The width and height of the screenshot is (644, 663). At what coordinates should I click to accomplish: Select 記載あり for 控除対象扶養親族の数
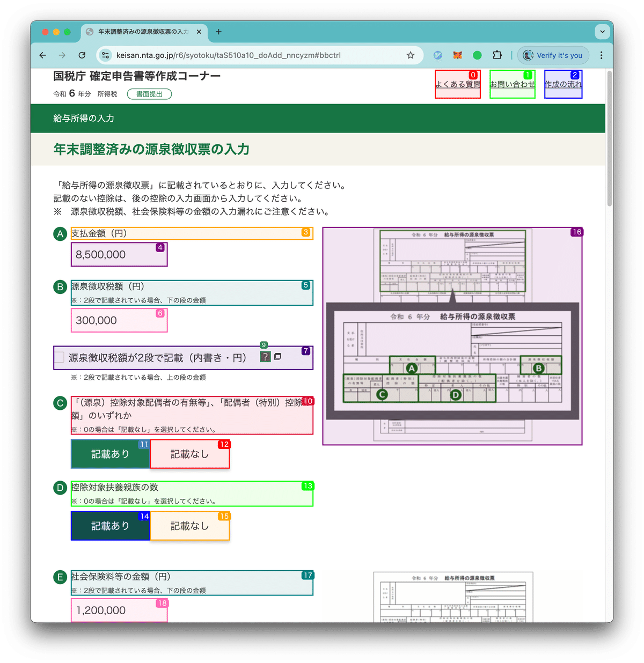(x=111, y=526)
